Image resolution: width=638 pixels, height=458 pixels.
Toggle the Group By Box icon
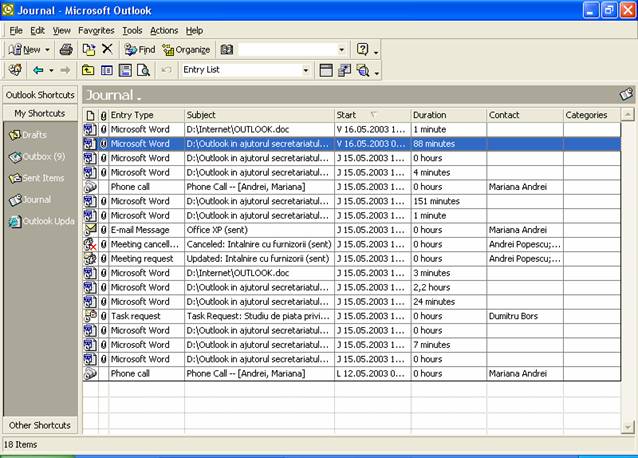(x=326, y=70)
